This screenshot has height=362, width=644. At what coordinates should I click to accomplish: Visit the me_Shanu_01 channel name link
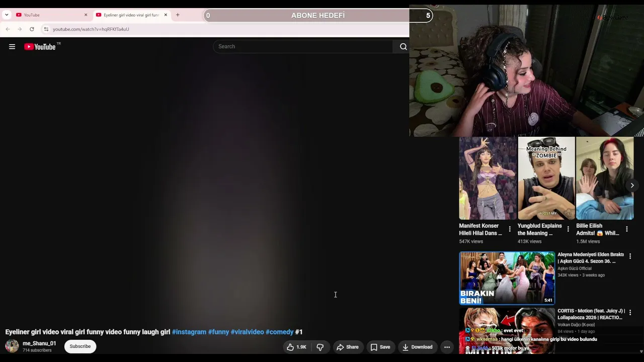39,343
